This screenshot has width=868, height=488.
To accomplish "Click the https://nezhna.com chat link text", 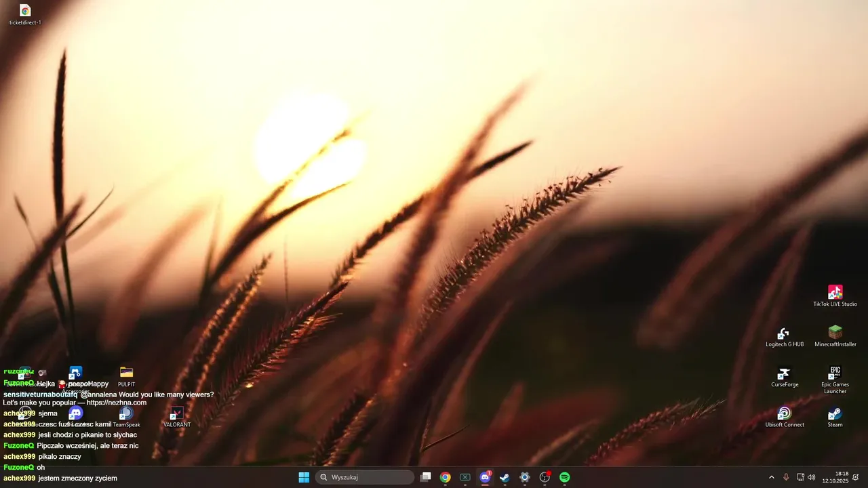I will click(117, 403).
